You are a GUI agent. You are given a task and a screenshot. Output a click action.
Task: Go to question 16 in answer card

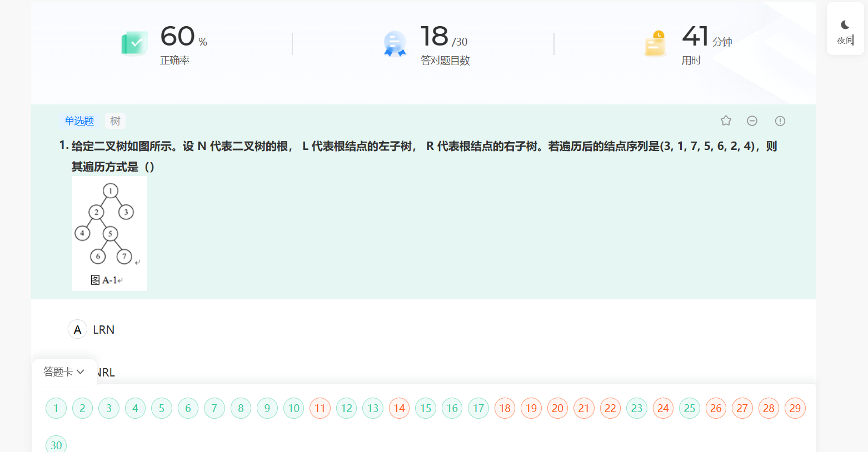click(452, 408)
